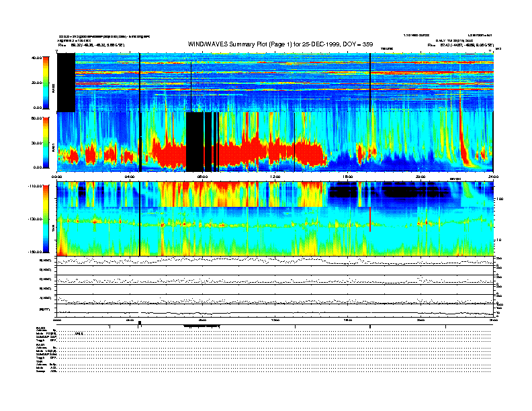The image size is (532, 411).
Task: Click the 04:00 label below RAD1 spectrogram
Action: coord(130,177)
